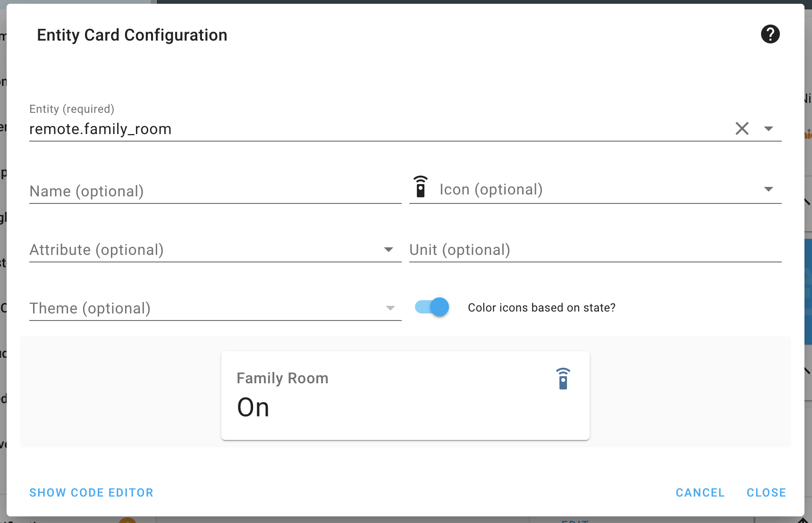812x523 pixels.
Task: Open the Theme dropdown
Action: coord(390,308)
